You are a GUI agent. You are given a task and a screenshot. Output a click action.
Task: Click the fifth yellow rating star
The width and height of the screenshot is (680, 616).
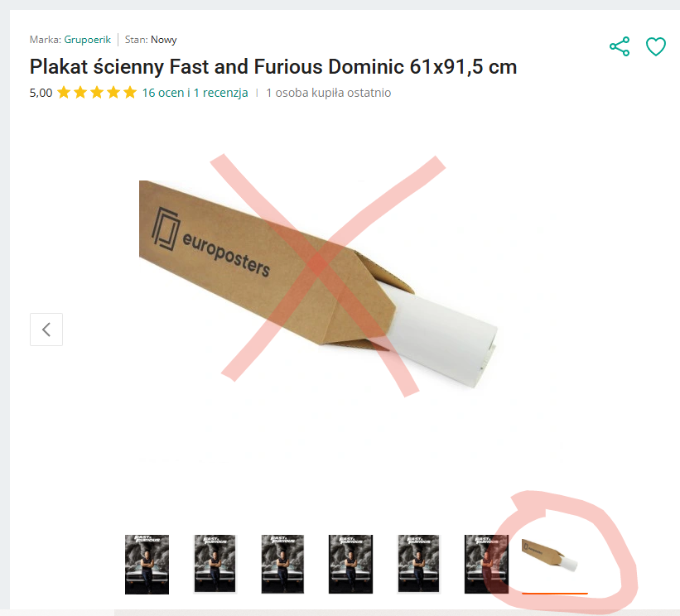pos(130,93)
